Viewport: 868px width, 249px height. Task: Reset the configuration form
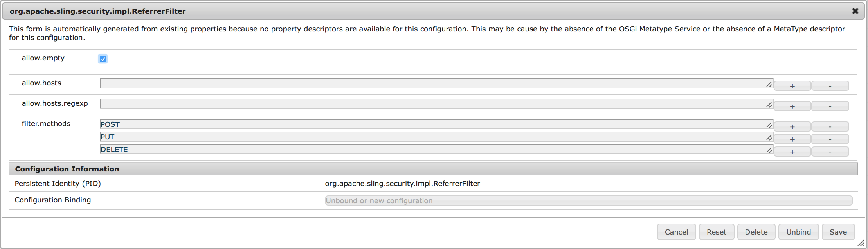[716, 232]
